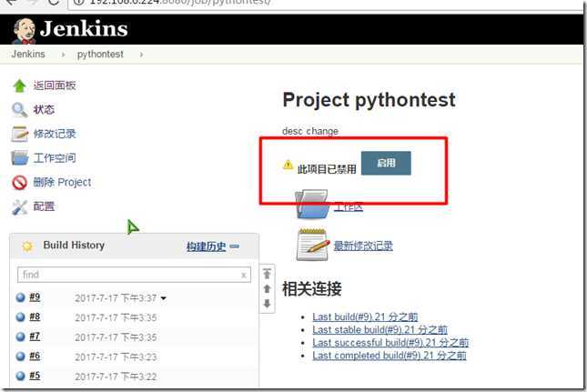
Task: Expand the arrow after the Jenkins breadcrumb
Action: coord(63,55)
